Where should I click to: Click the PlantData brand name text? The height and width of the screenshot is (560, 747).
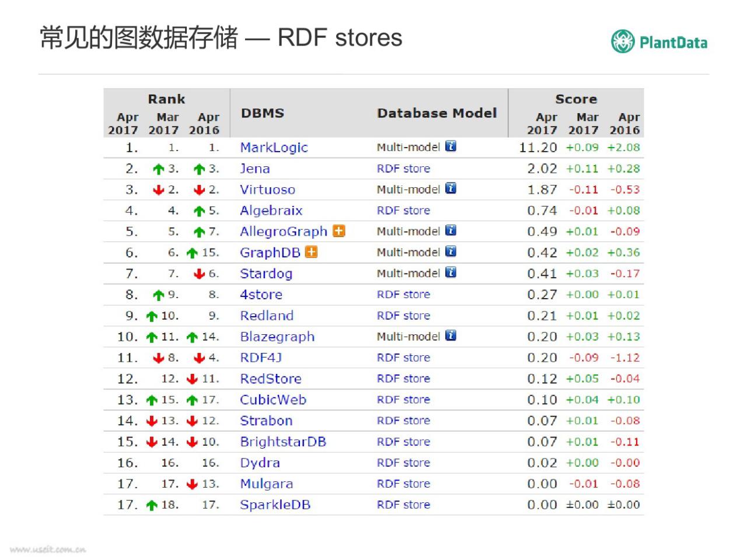tap(673, 43)
